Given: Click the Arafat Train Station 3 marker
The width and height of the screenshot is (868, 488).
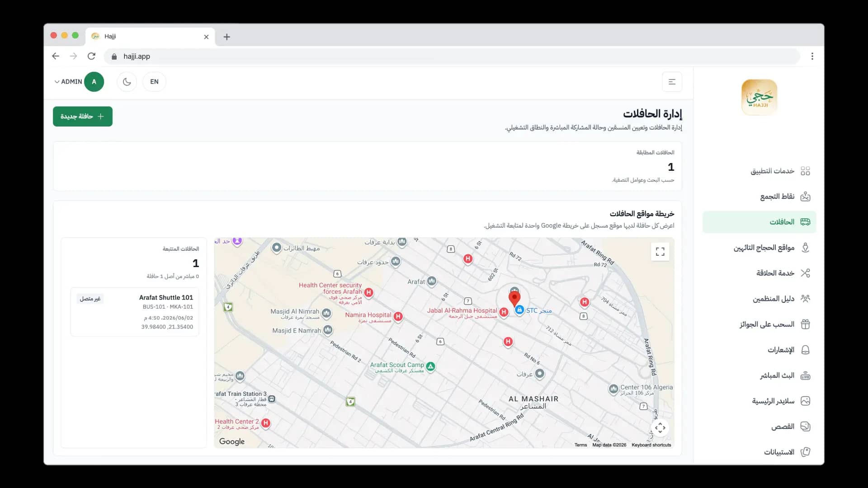Looking at the screenshot, I should (x=272, y=399).
